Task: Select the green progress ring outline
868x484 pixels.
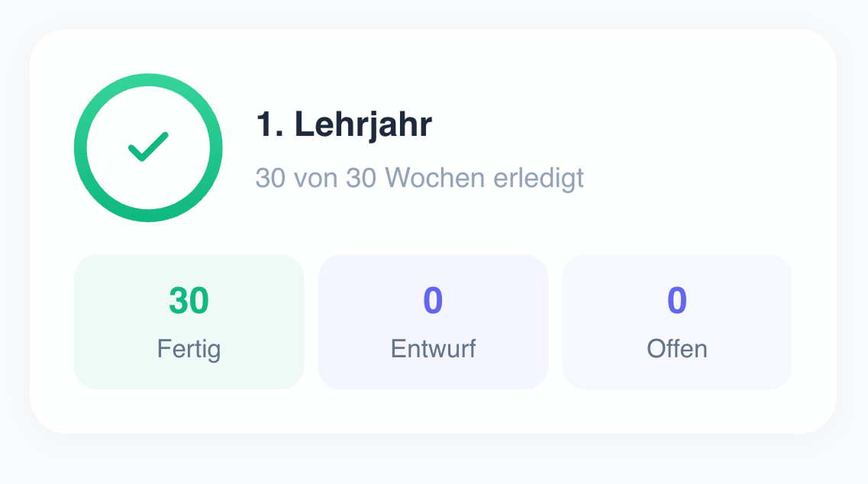Action: 147,79
